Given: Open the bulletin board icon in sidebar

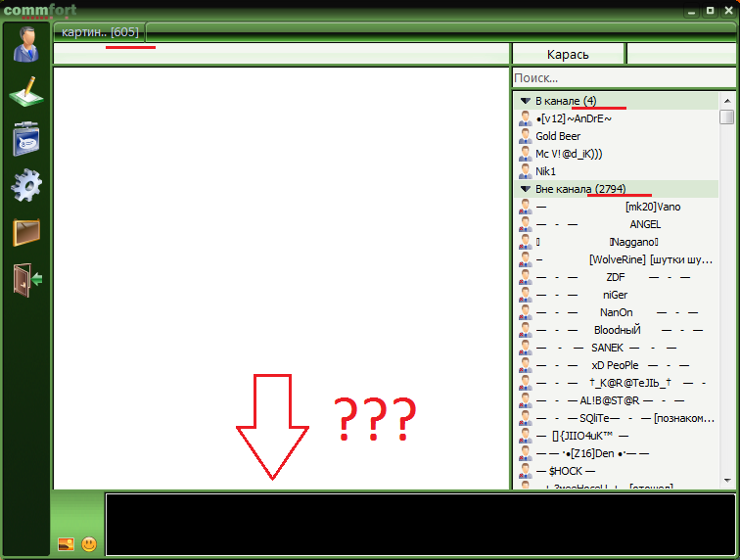Looking at the screenshot, I should point(25,138).
